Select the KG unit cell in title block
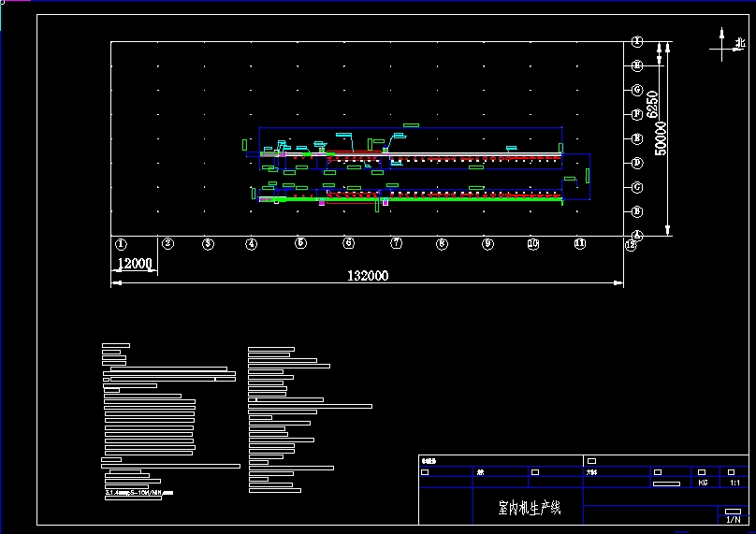This screenshot has width=756, height=534. [x=703, y=483]
